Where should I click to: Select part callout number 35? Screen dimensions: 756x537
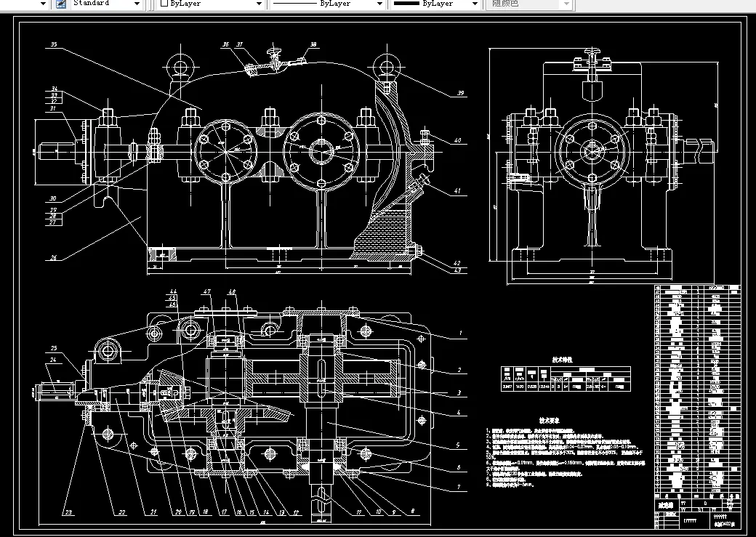(54, 44)
